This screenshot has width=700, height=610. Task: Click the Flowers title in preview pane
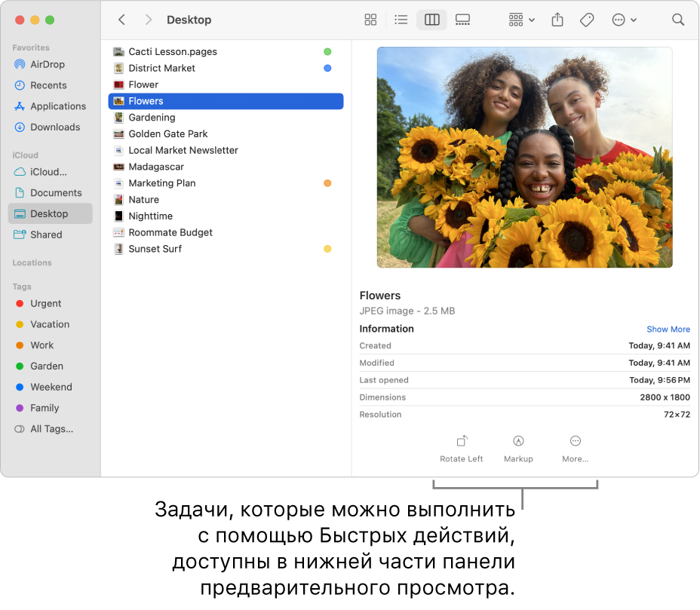pyautogui.click(x=380, y=296)
